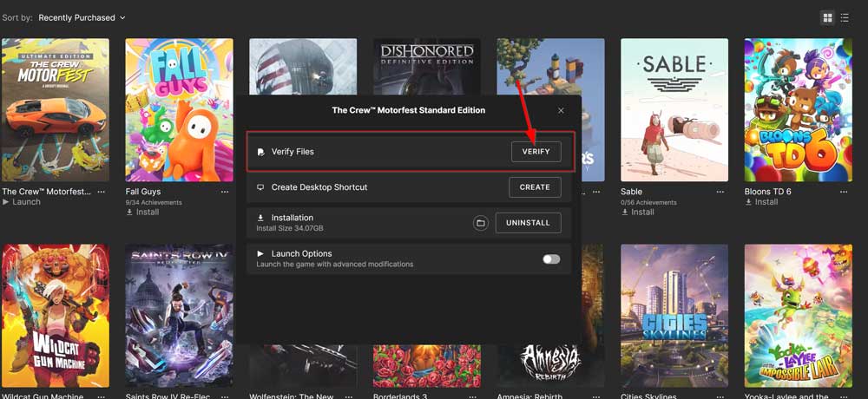
Task: Install Fall Guys
Action: [x=142, y=212]
